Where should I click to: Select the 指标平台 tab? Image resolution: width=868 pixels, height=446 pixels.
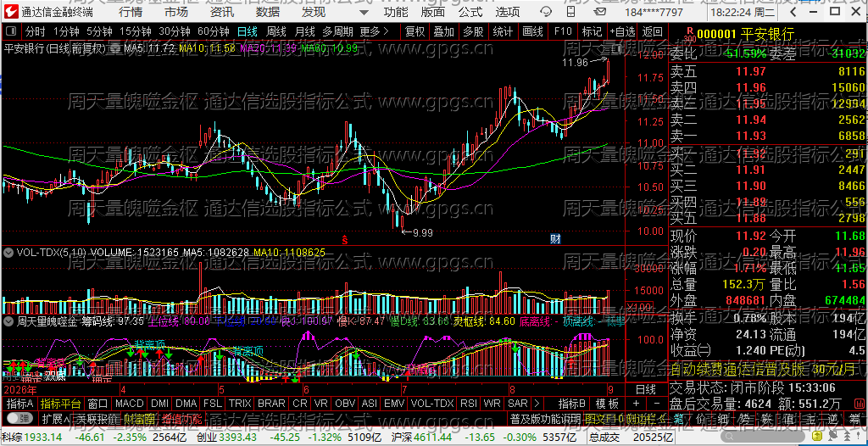pos(61,404)
